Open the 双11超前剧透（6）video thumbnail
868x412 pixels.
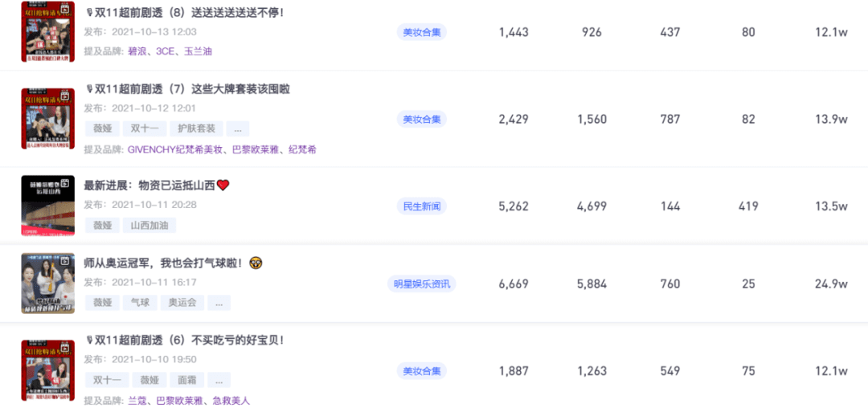[x=48, y=370]
